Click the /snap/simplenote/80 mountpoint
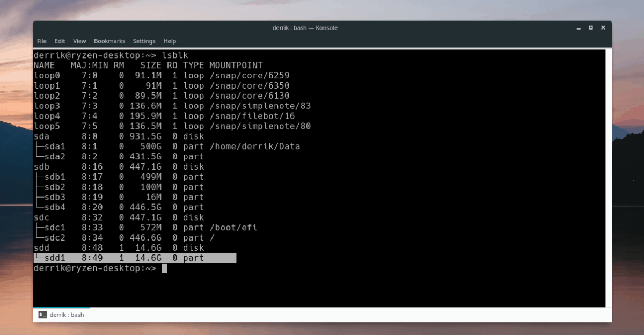 pos(260,126)
